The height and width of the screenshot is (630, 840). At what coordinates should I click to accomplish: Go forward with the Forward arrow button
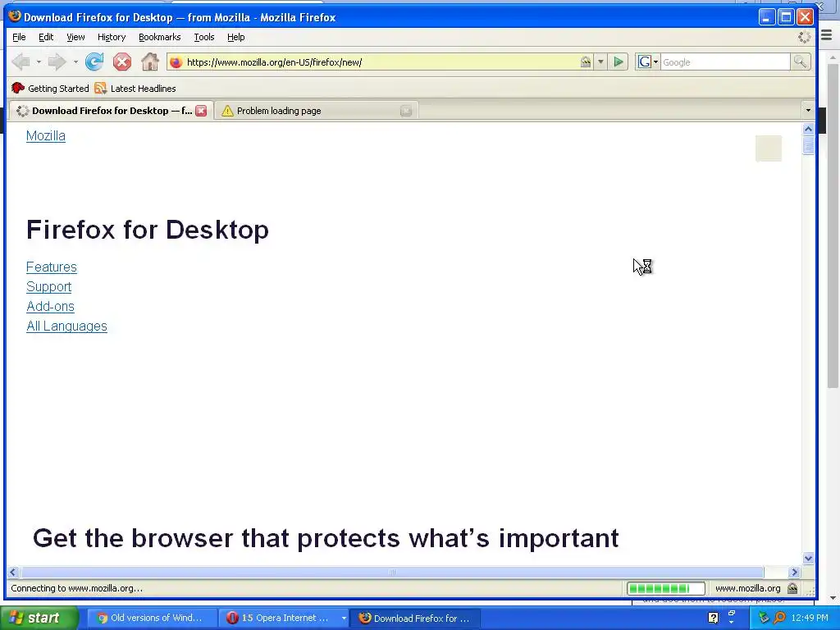click(57, 62)
